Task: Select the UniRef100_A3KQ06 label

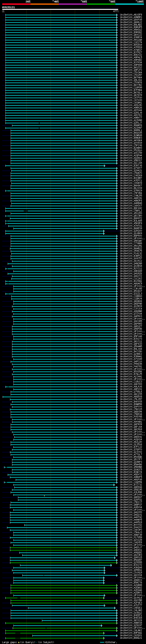Action: (x=131, y=567)
